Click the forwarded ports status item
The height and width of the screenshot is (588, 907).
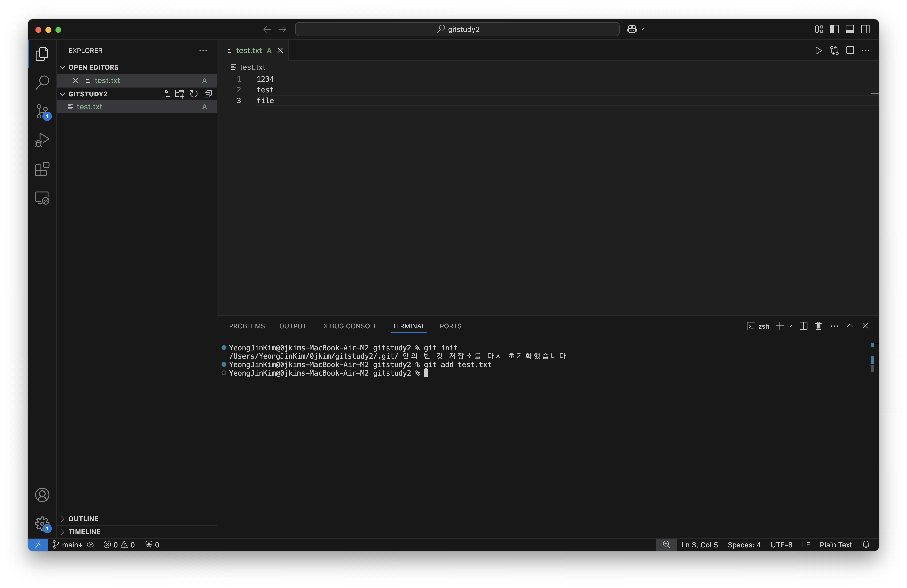pos(152,545)
